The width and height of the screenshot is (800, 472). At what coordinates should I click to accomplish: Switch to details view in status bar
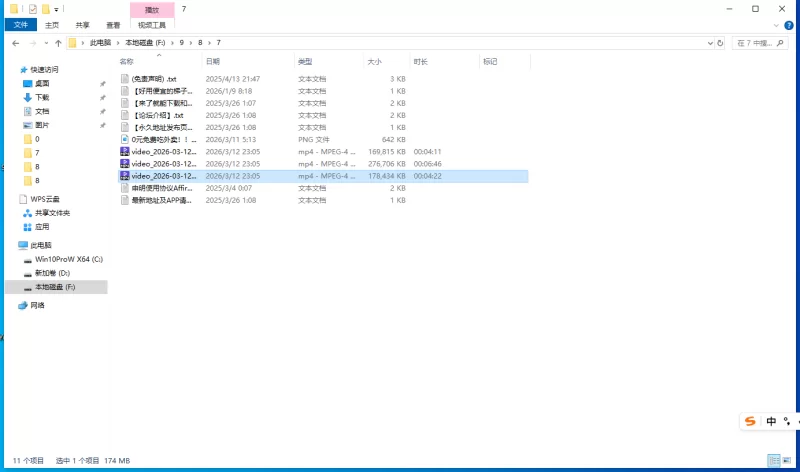point(774,460)
